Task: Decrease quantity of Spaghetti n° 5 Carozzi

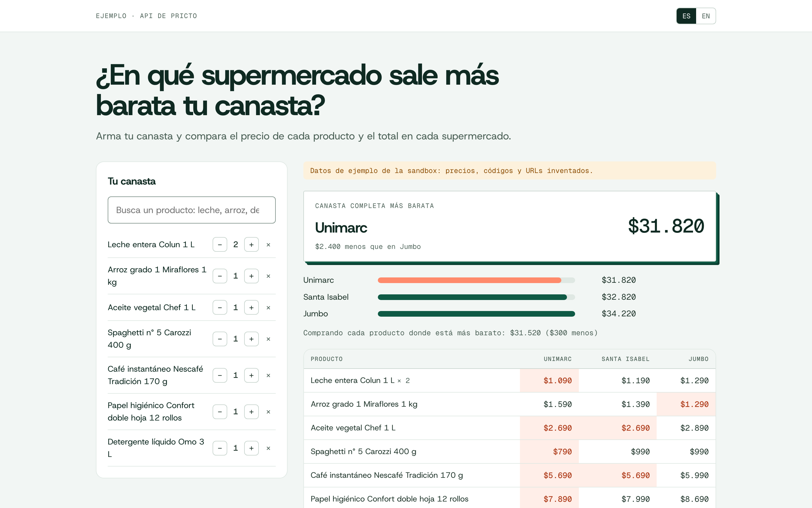Action: 220,339
